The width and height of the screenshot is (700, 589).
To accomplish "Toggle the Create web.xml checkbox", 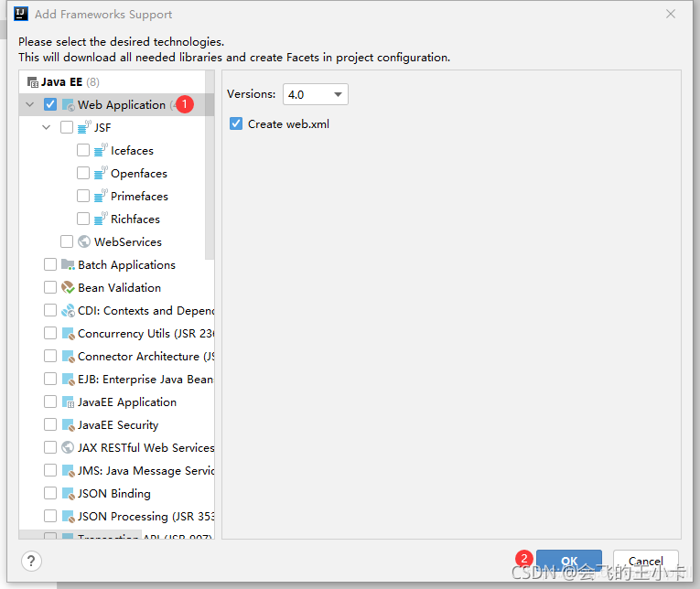I will point(236,123).
